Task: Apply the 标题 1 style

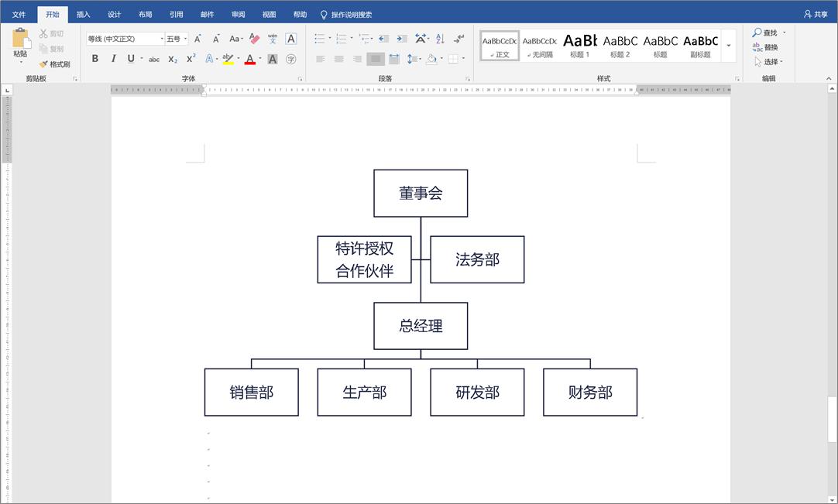Action: click(x=579, y=45)
